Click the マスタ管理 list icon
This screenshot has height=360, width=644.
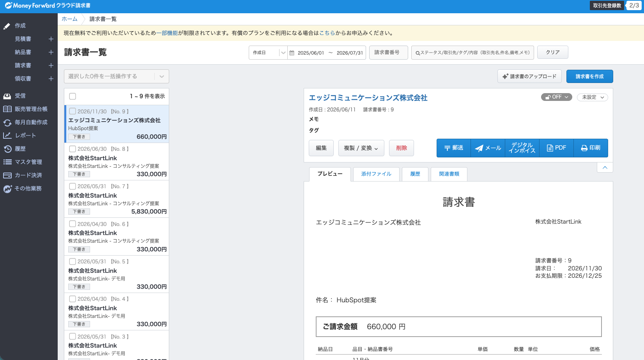[x=7, y=162]
